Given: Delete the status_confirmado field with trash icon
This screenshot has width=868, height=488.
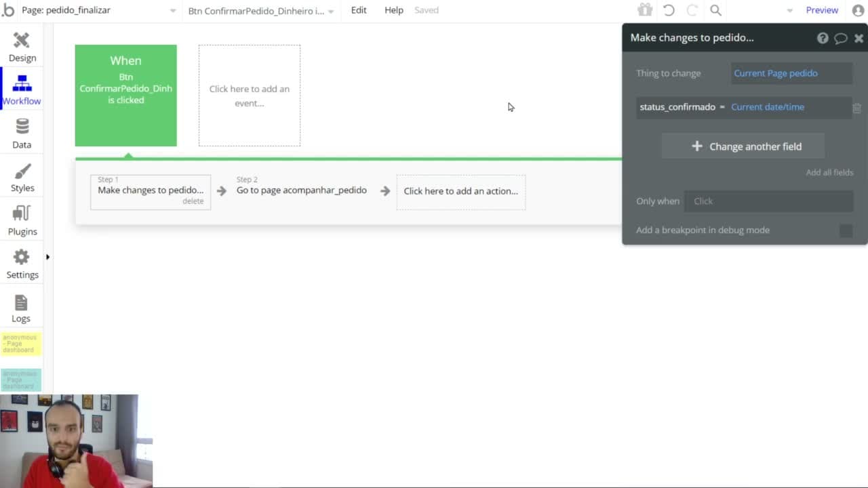Looking at the screenshot, I should (x=857, y=108).
